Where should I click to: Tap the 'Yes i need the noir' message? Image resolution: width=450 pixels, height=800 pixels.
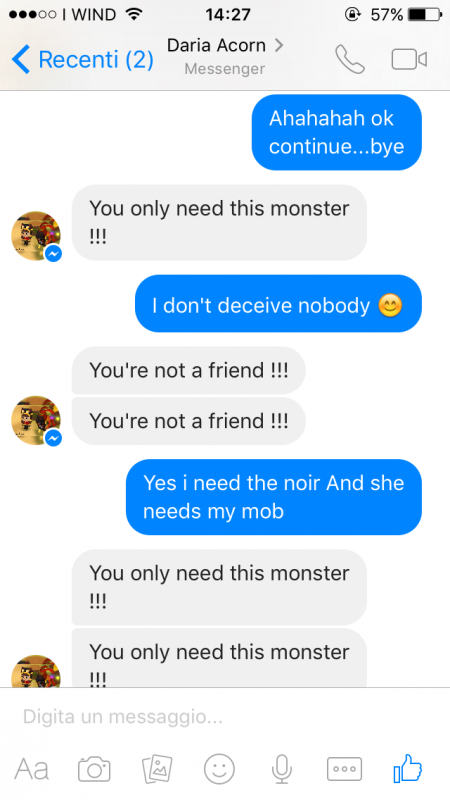point(274,497)
